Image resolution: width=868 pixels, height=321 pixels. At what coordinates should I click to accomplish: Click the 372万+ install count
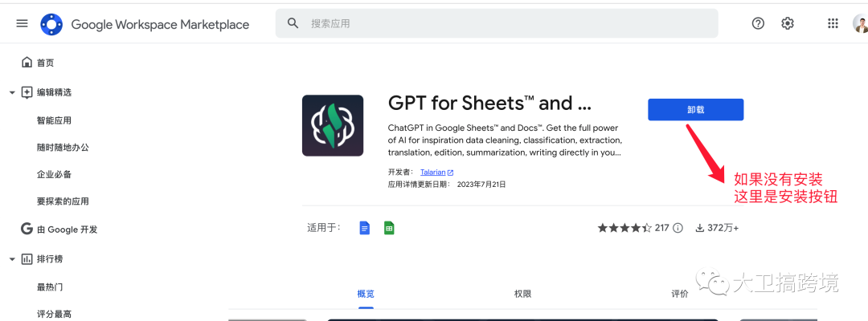(723, 228)
